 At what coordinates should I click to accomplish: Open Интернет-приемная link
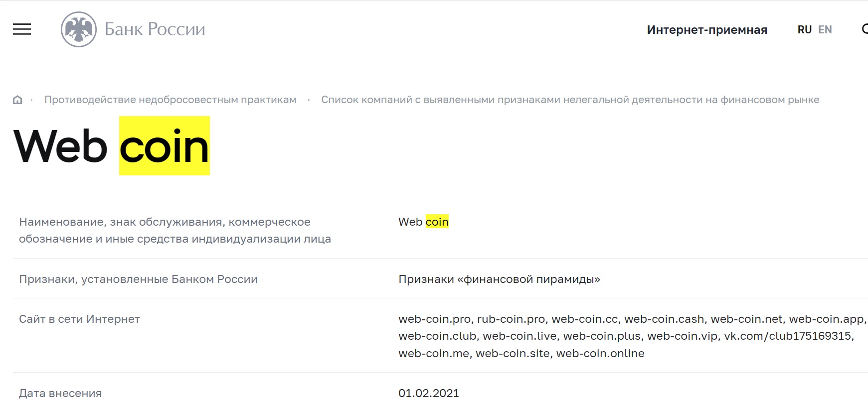(x=707, y=30)
